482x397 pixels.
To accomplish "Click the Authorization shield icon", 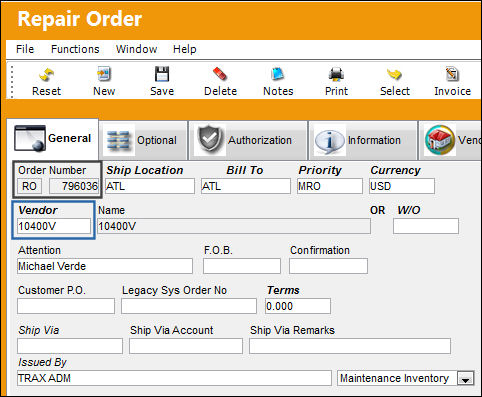I will click(210, 139).
